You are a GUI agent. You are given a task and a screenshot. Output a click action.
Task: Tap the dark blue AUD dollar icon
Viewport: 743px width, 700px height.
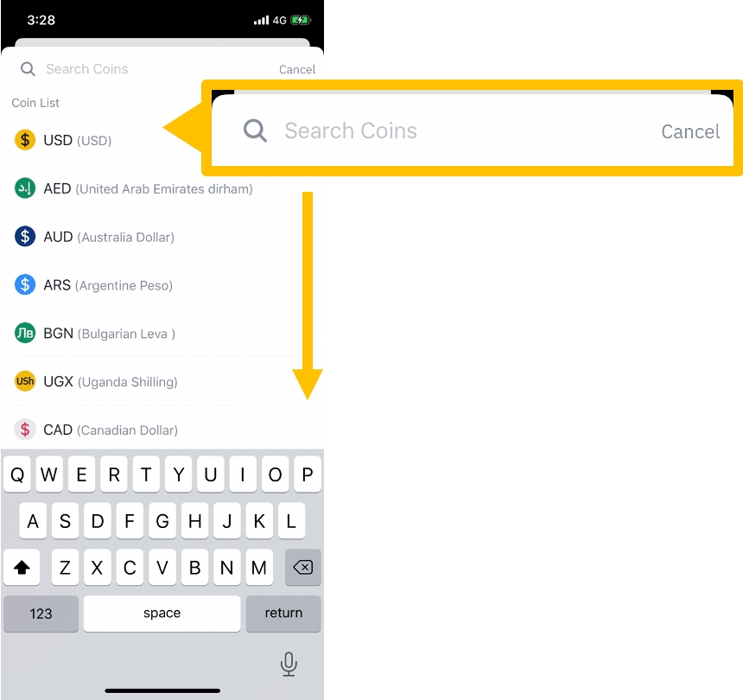tap(25, 236)
